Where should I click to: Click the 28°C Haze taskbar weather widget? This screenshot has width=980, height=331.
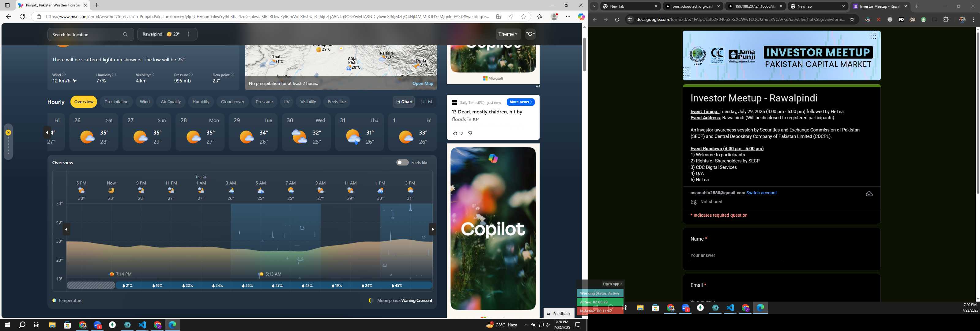coord(502,325)
